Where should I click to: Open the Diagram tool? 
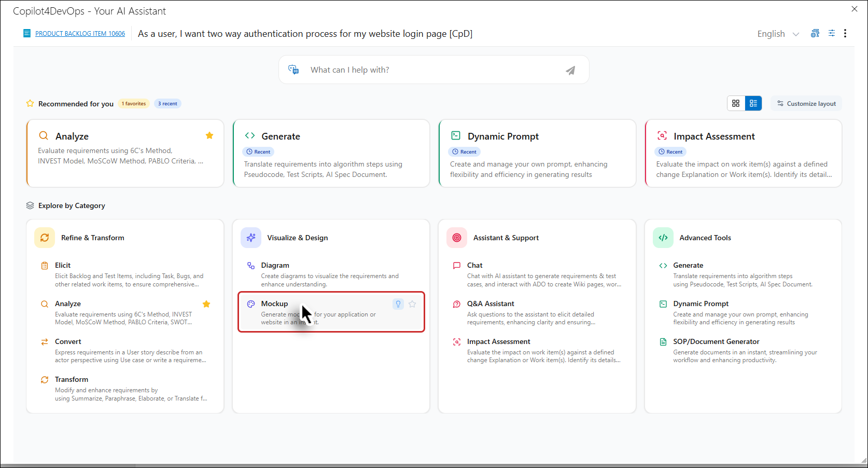(x=275, y=265)
